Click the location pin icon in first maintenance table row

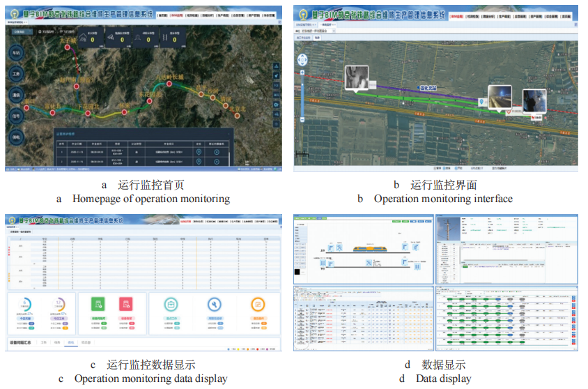coord(199,152)
